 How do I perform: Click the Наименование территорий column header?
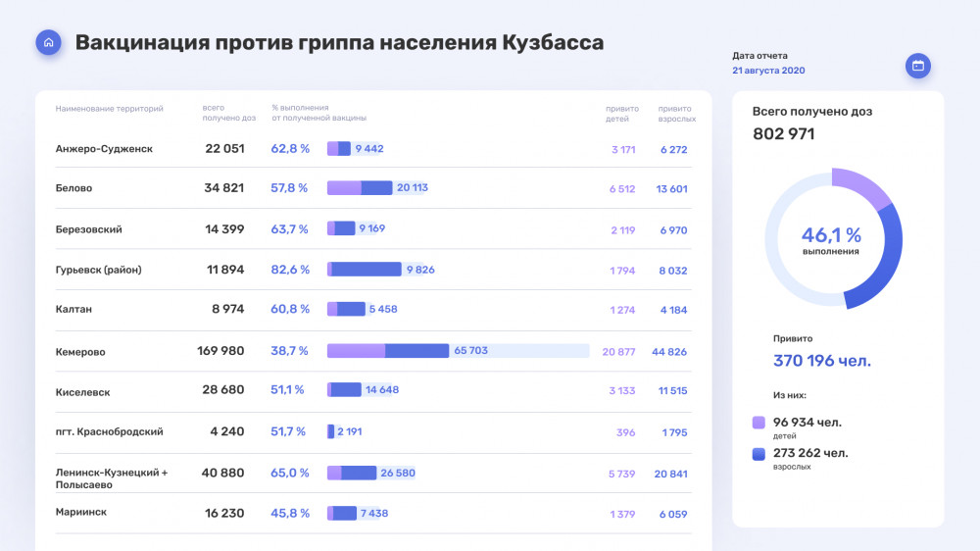pyautogui.click(x=110, y=108)
